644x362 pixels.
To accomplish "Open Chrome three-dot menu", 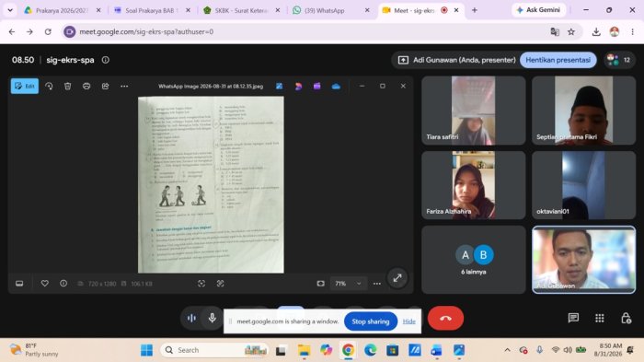I will point(633,31).
